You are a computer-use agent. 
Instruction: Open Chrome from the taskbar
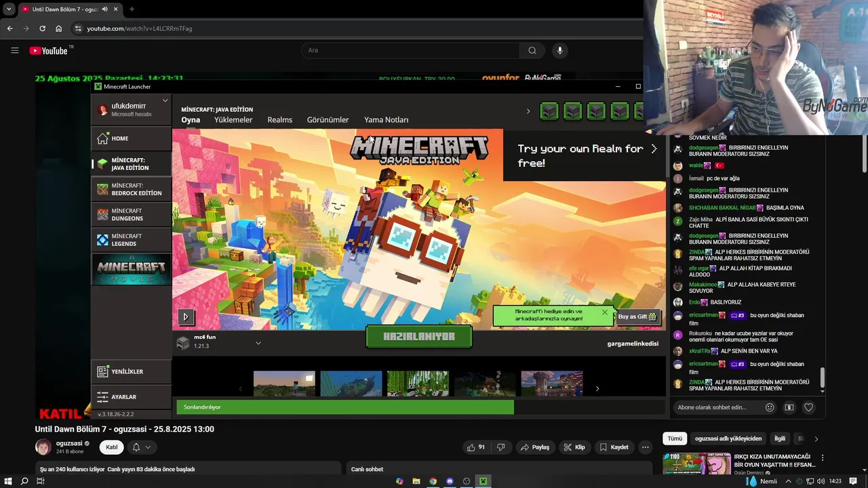click(433, 481)
